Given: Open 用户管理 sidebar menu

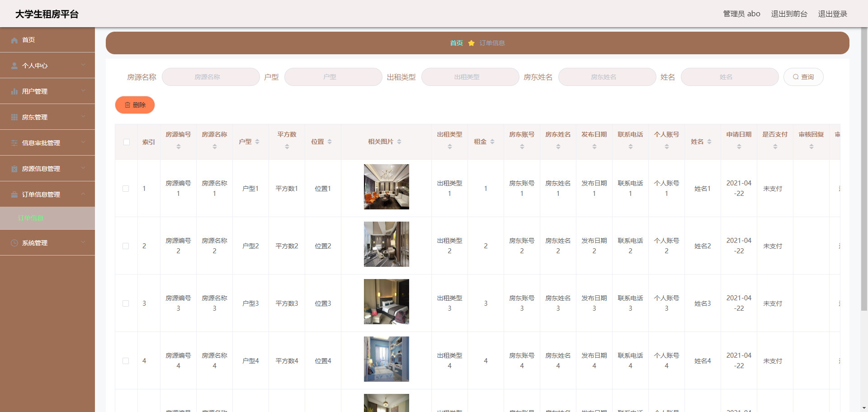Looking at the screenshot, I should (x=47, y=91).
